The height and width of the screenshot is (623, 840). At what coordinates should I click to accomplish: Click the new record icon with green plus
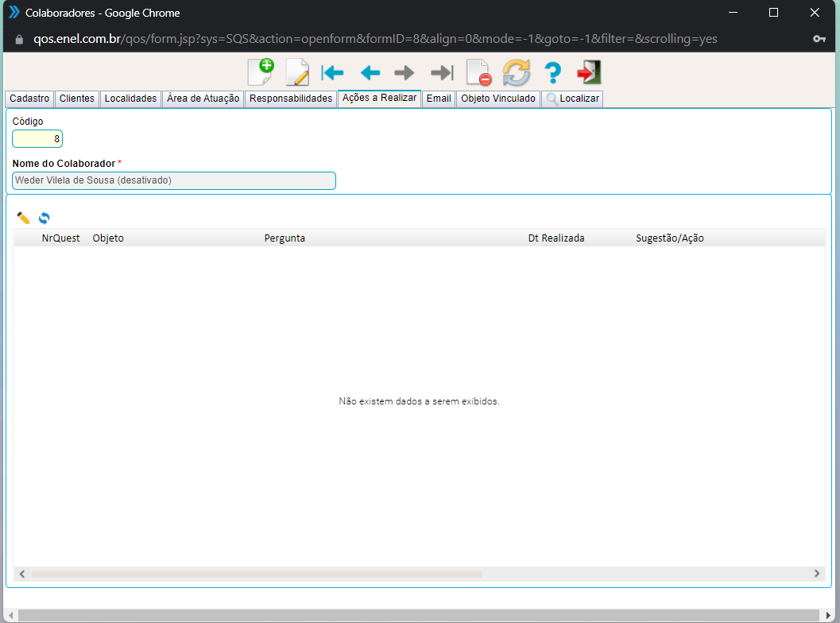(260, 72)
